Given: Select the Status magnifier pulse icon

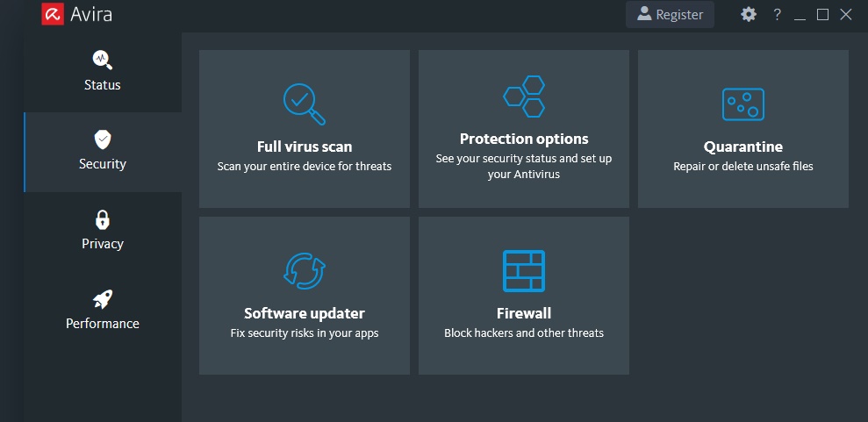Looking at the screenshot, I should pyautogui.click(x=103, y=60).
